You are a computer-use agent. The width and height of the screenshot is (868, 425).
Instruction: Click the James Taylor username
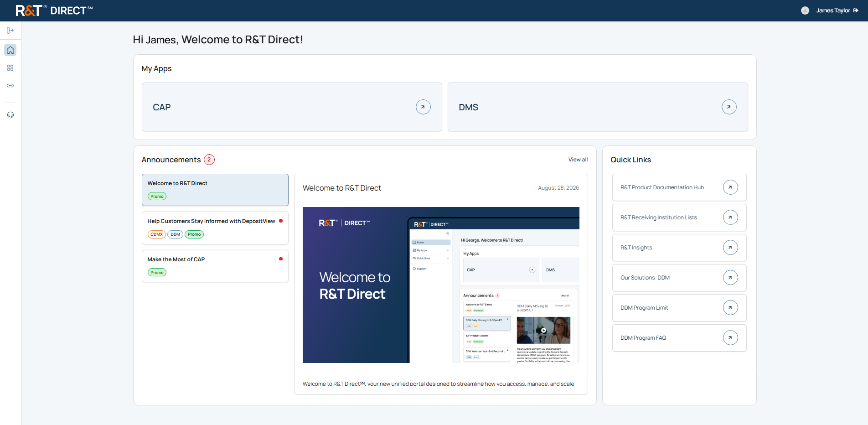pos(833,10)
